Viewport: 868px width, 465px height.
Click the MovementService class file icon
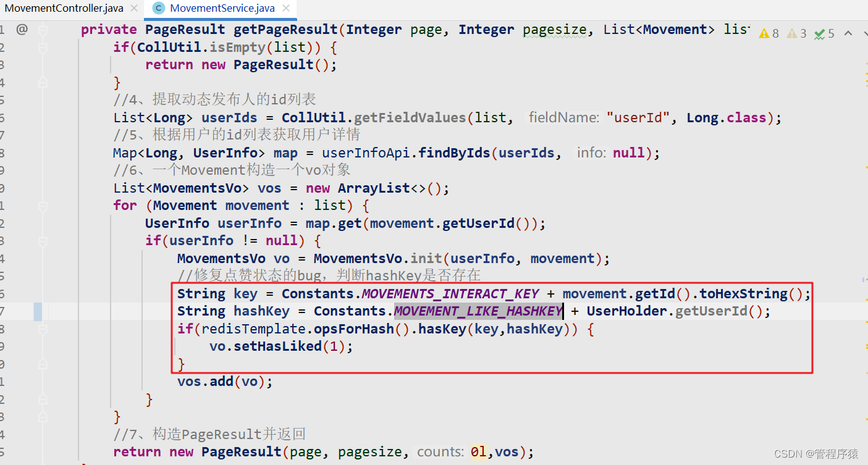(159, 9)
